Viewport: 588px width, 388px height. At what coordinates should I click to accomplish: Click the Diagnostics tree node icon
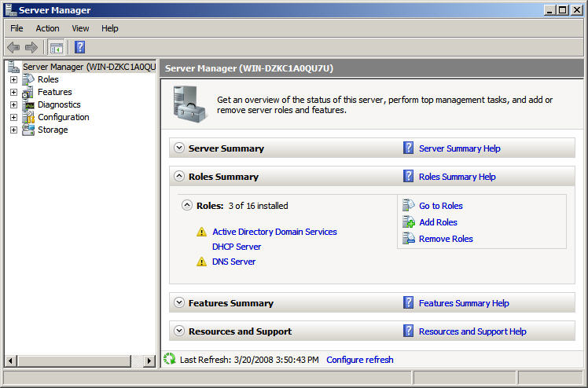pyautogui.click(x=28, y=105)
